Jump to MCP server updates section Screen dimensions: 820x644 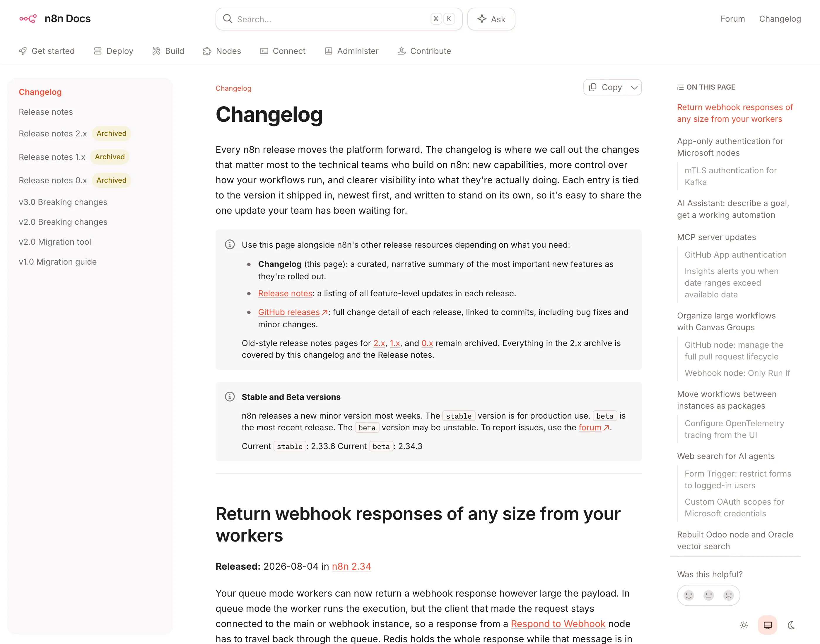coord(716,237)
